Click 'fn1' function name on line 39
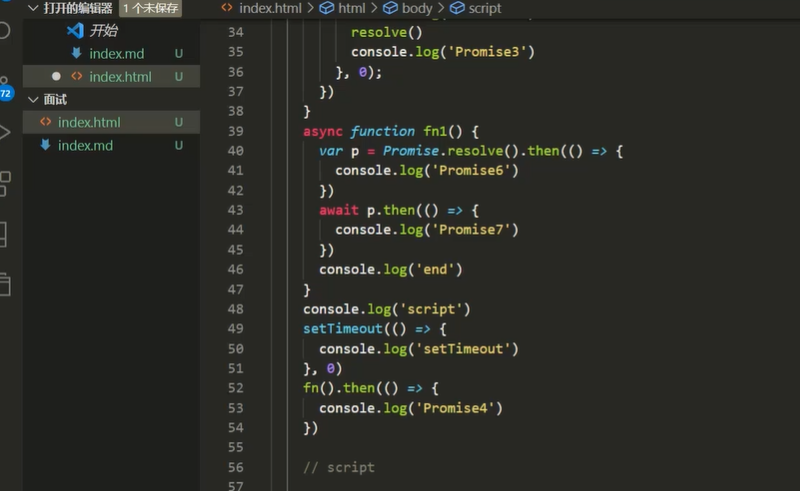Screen dimensions: 800x491 435,132
